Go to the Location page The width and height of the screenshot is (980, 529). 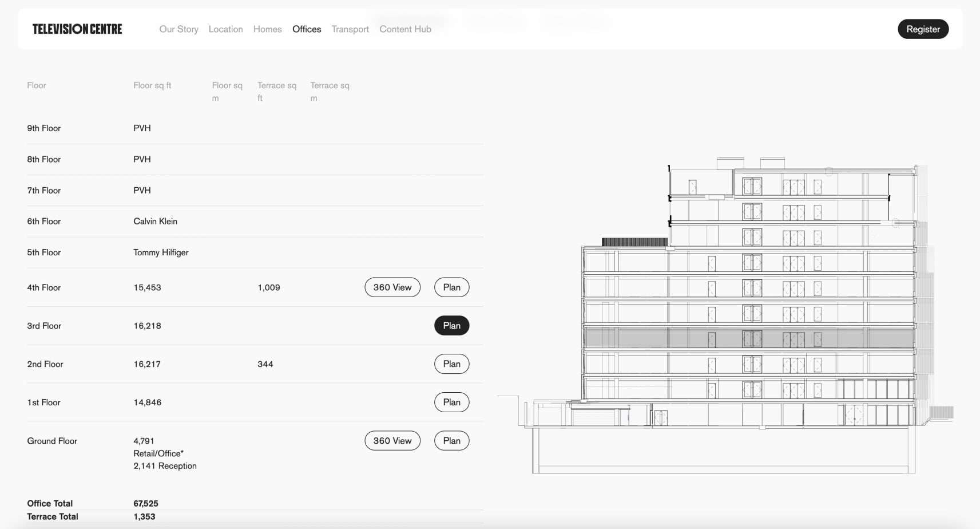(225, 29)
